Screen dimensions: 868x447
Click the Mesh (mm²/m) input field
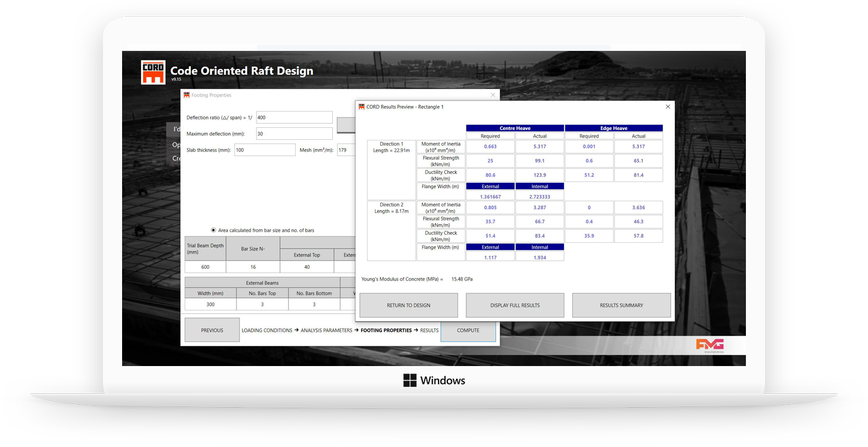[346, 150]
